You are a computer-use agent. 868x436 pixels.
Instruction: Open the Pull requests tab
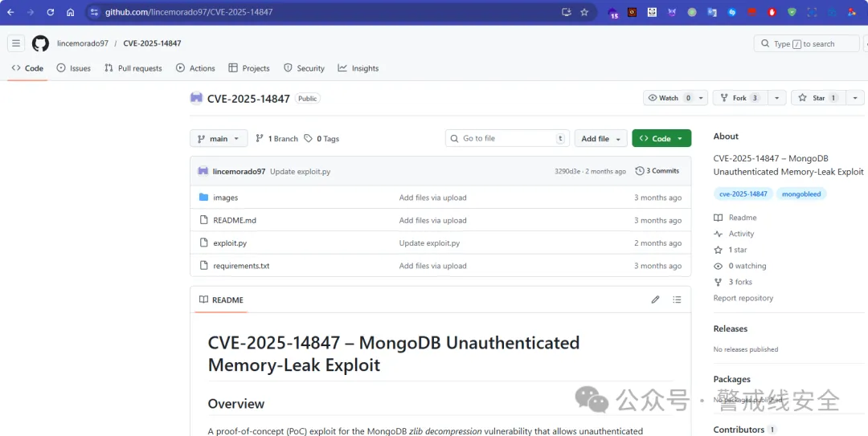(x=133, y=68)
